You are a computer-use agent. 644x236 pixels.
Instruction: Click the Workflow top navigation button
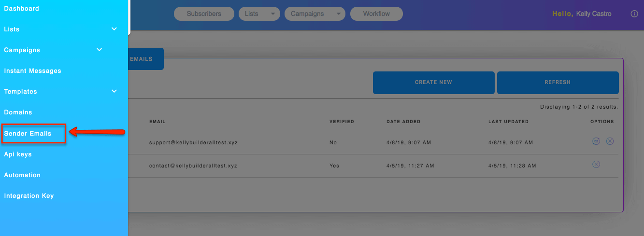[x=376, y=14]
